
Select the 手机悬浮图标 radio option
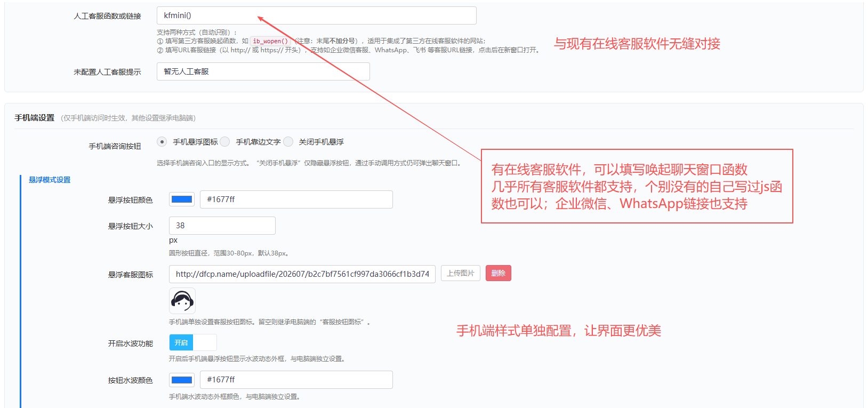coord(162,142)
